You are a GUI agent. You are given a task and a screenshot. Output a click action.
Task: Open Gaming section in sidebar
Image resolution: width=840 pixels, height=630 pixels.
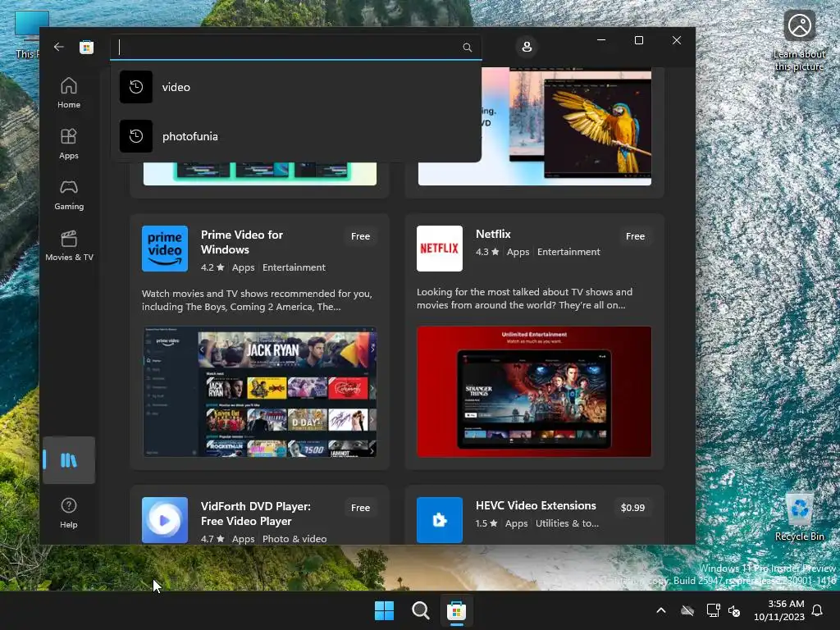coord(69,195)
